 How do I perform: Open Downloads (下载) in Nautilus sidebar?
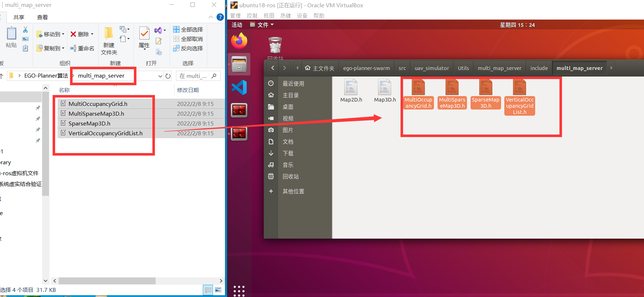[x=288, y=153]
